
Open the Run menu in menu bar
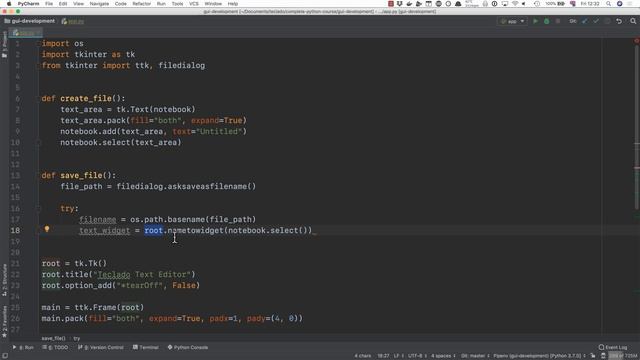click(x=161, y=4)
